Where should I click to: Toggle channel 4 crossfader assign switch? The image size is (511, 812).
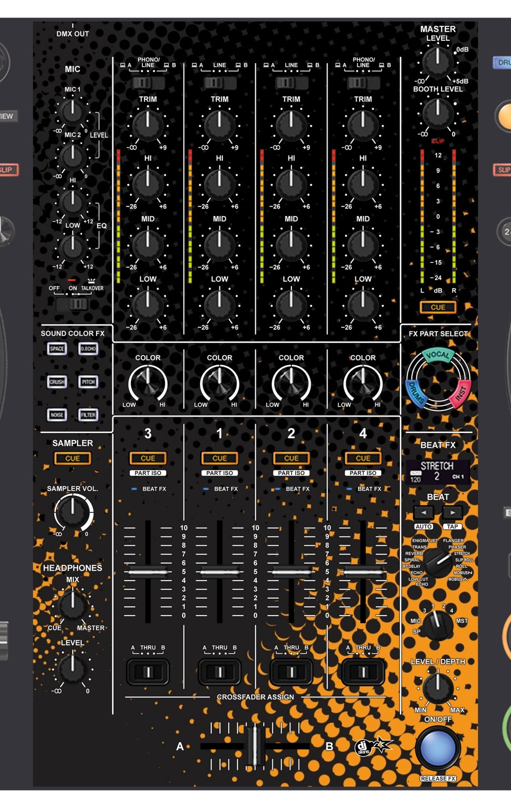[x=363, y=672]
